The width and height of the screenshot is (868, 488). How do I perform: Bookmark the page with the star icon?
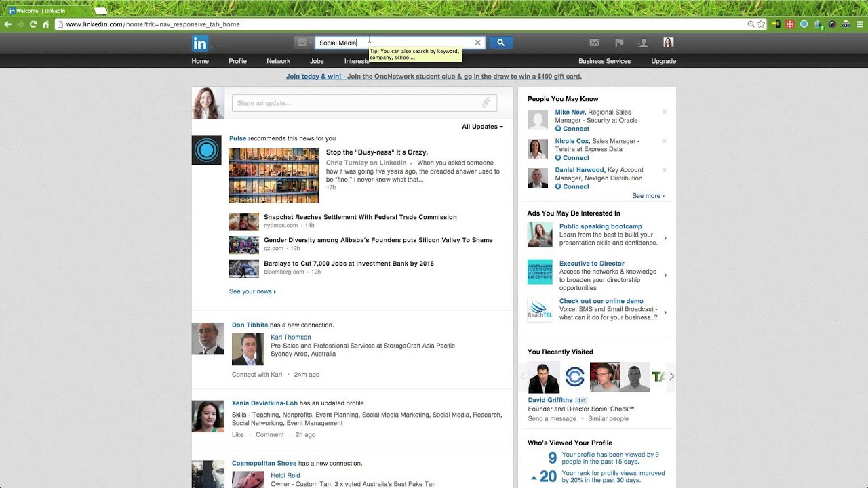coord(762,24)
